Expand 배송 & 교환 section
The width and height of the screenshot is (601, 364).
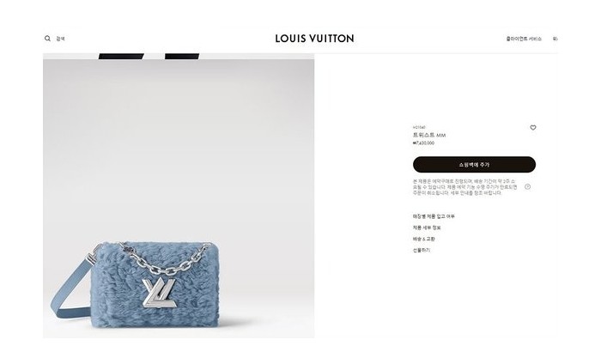click(423, 240)
